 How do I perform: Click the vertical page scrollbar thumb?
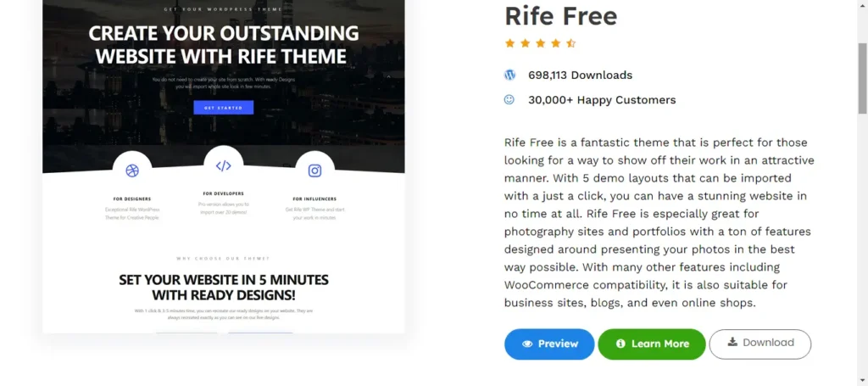[862, 77]
